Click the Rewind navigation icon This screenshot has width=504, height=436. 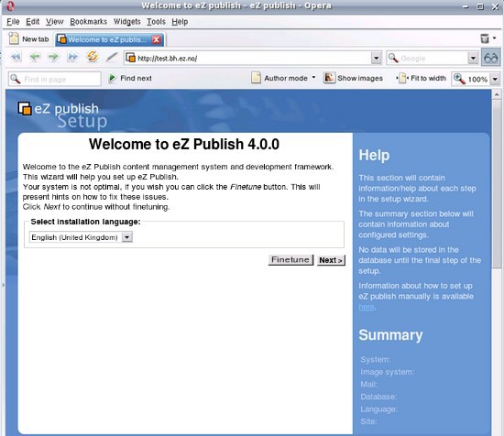[x=16, y=57]
